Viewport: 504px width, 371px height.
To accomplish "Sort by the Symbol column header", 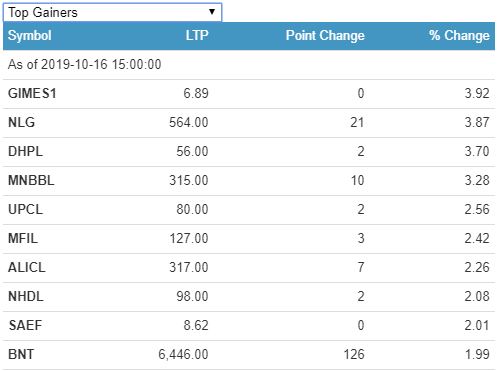I will pos(30,36).
